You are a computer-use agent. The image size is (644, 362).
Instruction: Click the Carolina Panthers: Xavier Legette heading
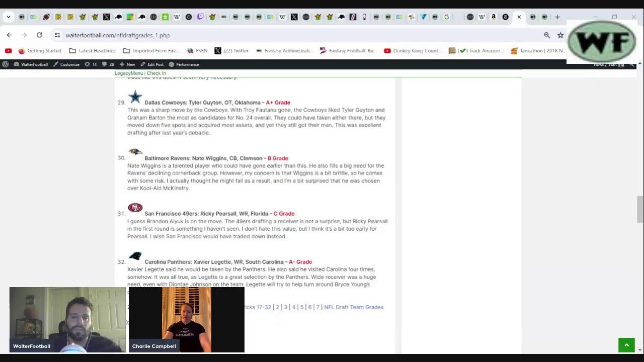(x=214, y=262)
